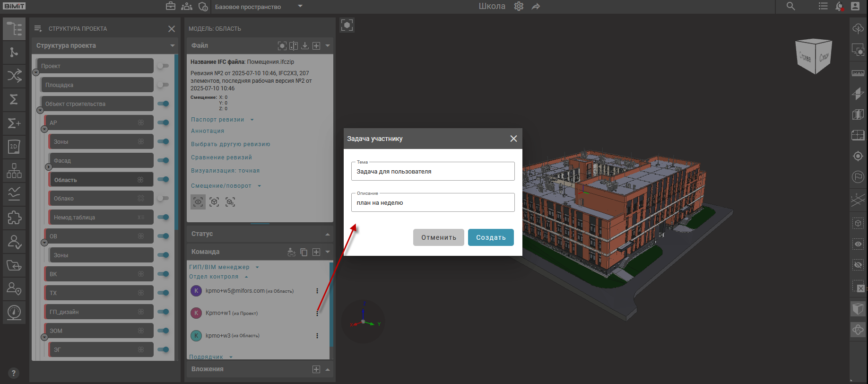Screen dimensions: 868x384
Task: Disable the Фасад visibility switch
Action: (163, 160)
